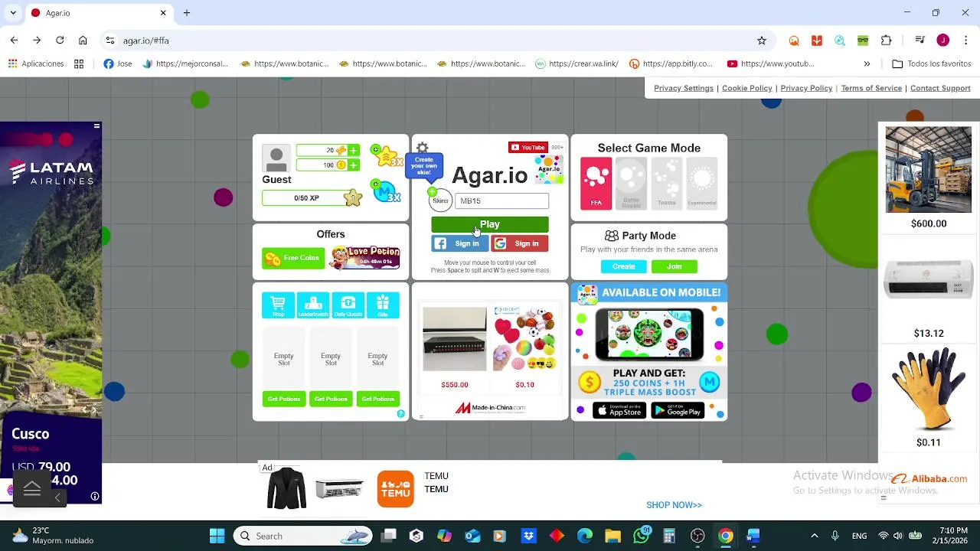This screenshot has width=980, height=551.
Task: Open the Microsoft Word taskbar icon
Action: [753, 536]
